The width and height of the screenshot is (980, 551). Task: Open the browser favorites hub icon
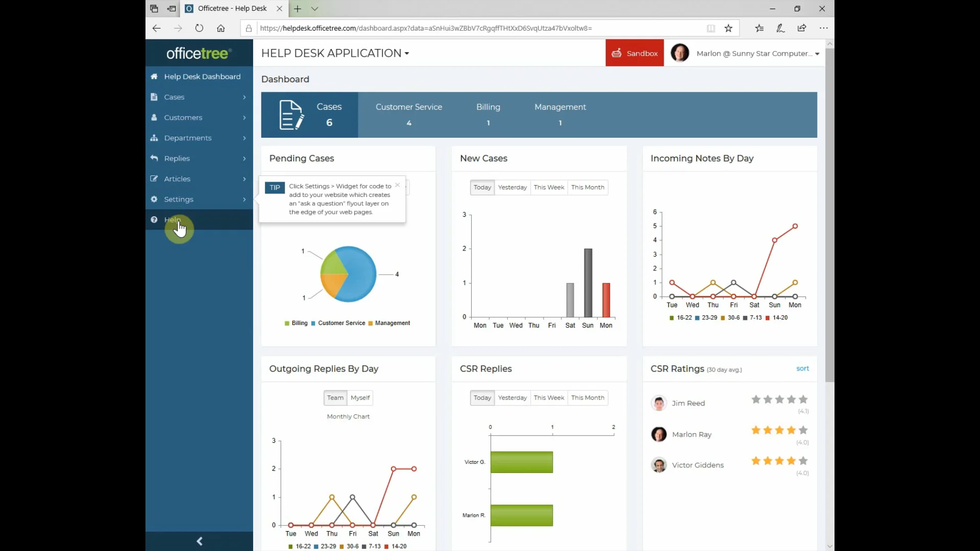[x=759, y=28]
